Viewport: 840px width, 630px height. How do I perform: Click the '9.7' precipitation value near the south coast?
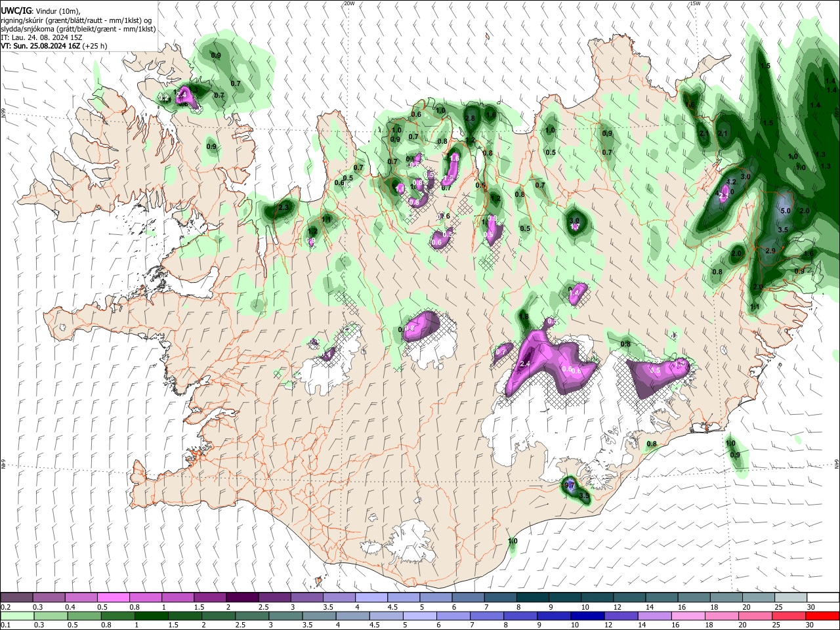(x=570, y=485)
